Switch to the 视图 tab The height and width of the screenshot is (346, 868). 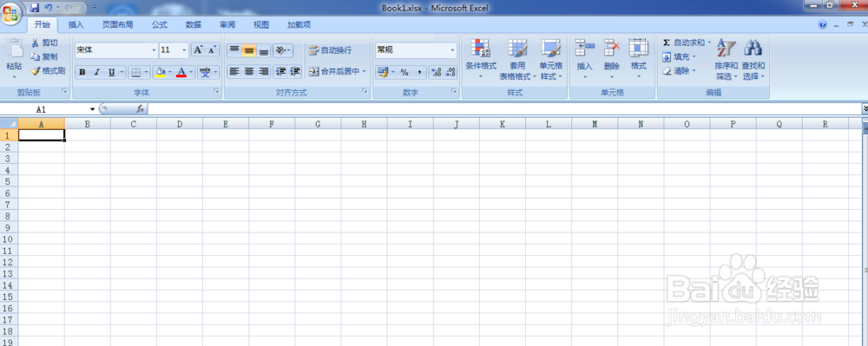coord(261,25)
